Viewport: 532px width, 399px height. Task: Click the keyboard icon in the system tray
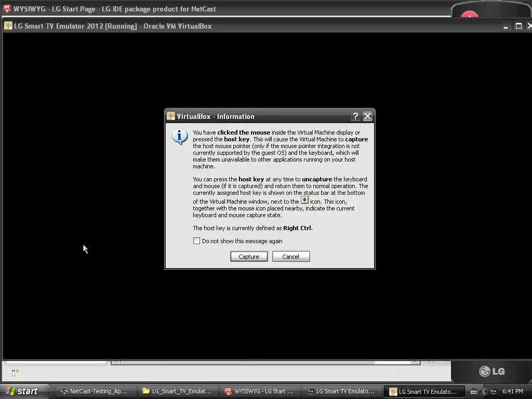tap(474, 392)
